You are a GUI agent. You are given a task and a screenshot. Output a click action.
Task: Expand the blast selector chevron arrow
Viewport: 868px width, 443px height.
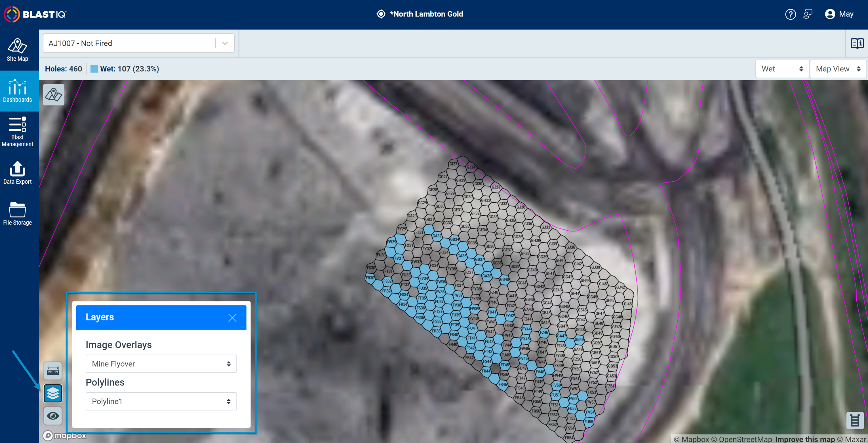225,43
